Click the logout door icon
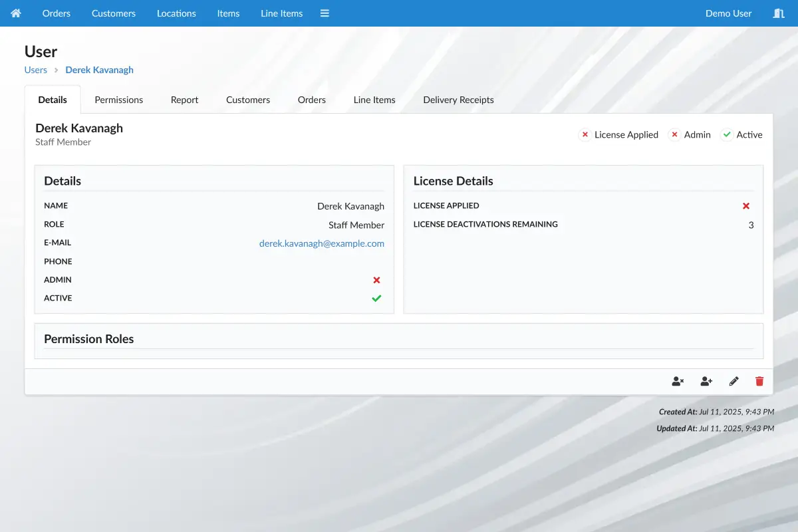This screenshot has height=532, width=798. tap(779, 13)
